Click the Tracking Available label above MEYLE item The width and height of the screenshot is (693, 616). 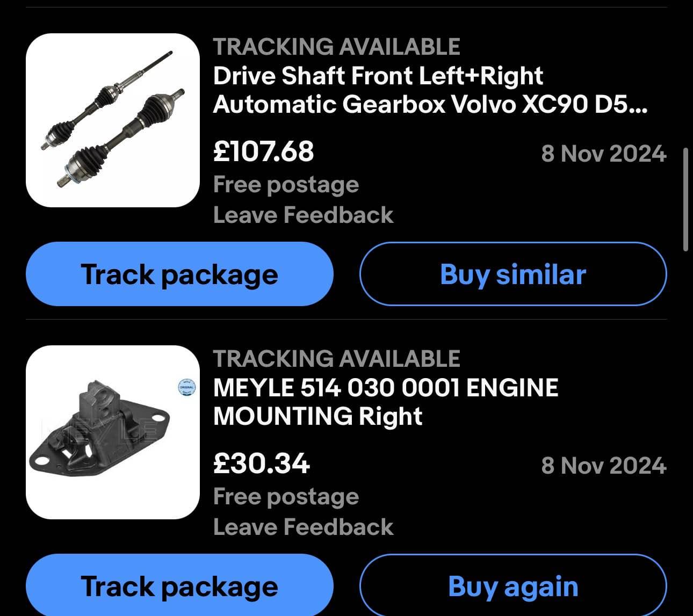click(336, 359)
